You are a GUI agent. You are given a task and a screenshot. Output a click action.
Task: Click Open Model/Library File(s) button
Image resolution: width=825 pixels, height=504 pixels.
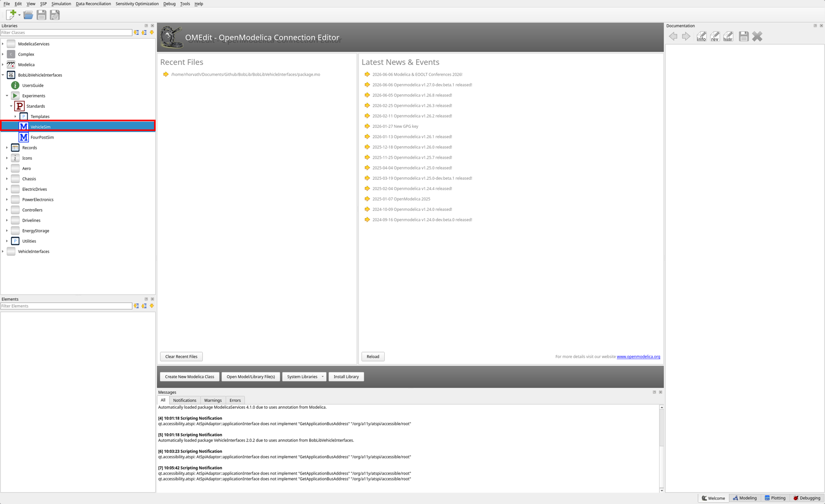(251, 377)
